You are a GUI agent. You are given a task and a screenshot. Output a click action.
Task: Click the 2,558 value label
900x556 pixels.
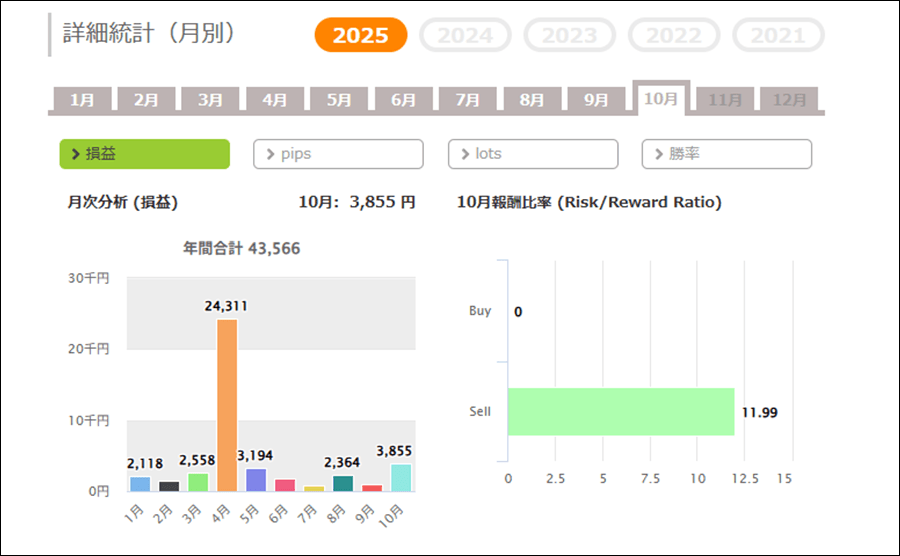pos(197,460)
